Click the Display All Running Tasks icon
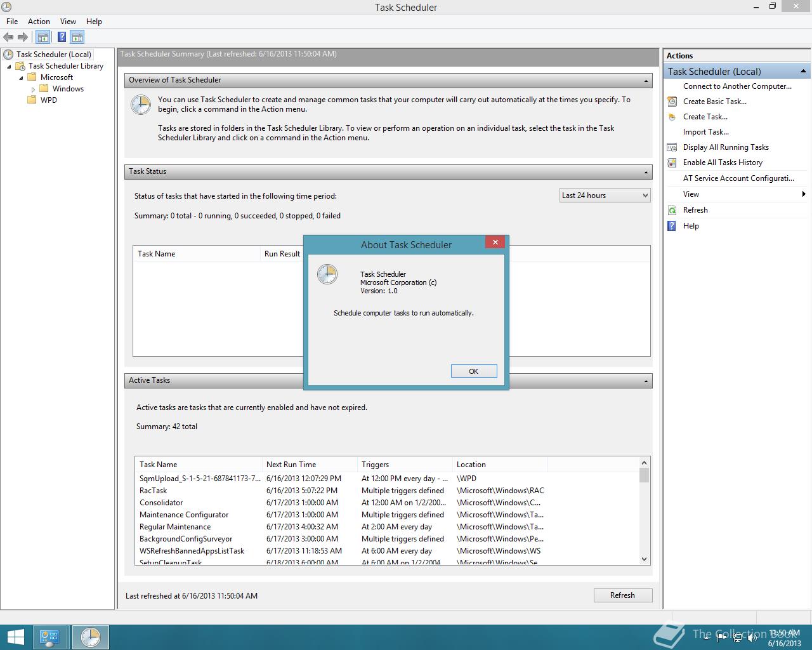812x650 pixels. (672, 147)
